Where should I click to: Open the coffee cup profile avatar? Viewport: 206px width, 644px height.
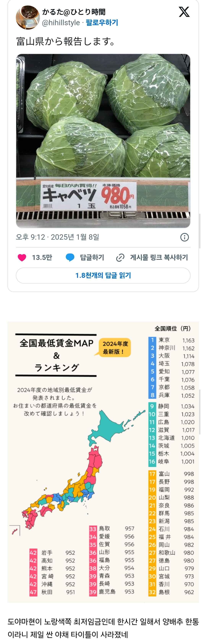27,18
